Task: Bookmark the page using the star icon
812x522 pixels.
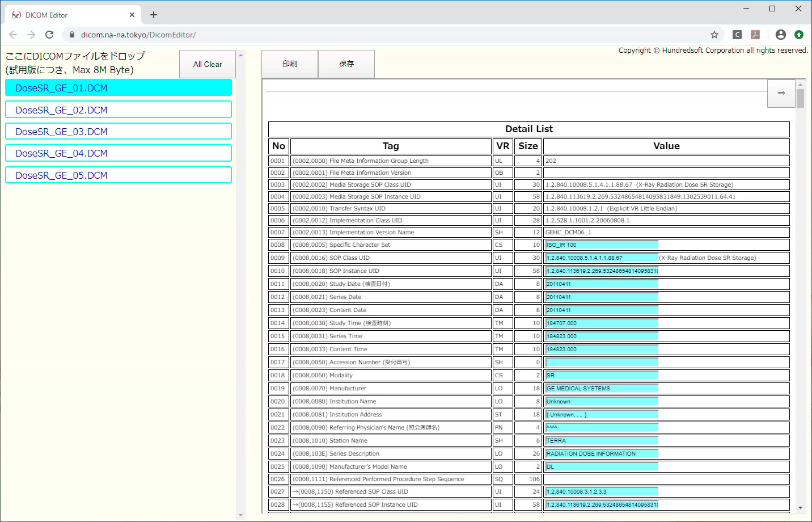Action: (x=714, y=34)
